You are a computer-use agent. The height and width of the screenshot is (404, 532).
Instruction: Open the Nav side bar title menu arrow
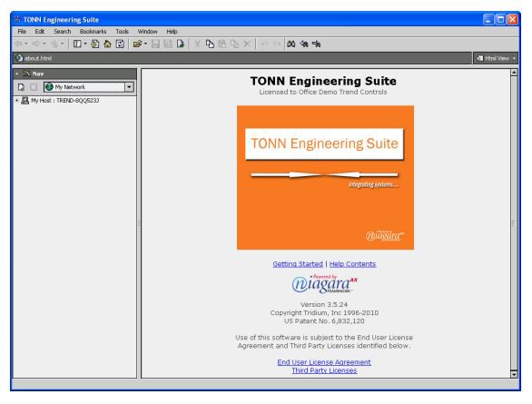[17, 74]
